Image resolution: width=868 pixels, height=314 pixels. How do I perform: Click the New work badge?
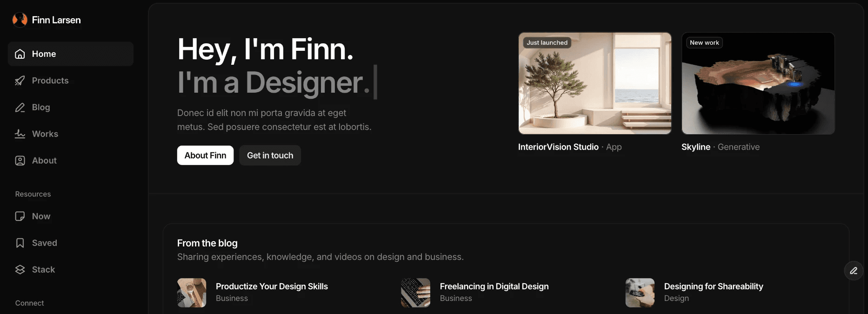(704, 42)
